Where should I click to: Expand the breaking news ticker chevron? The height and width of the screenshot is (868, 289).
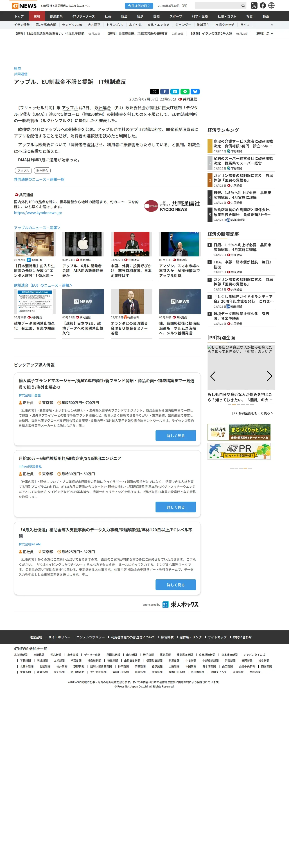(x=272, y=34)
